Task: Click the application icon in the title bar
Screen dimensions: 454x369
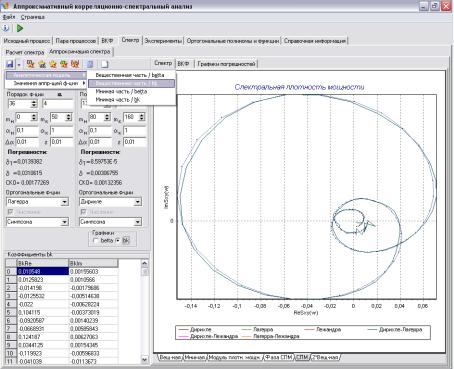Action: pos(5,6)
